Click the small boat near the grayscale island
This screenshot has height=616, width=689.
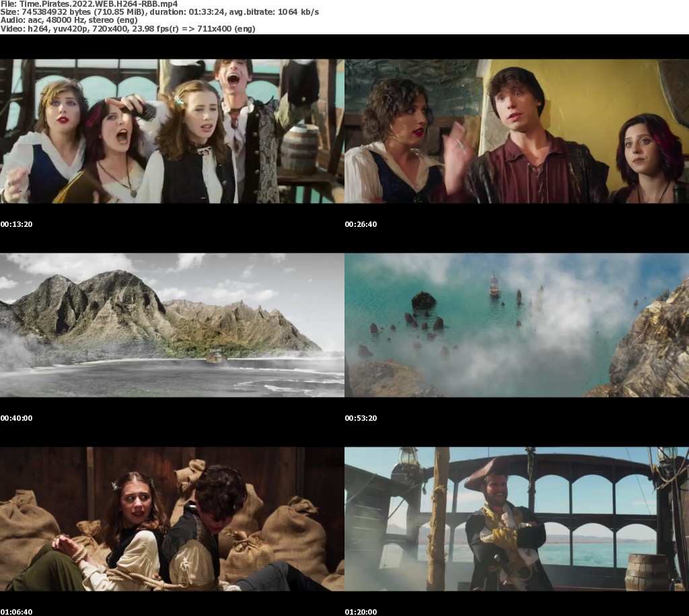click(215, 356)
